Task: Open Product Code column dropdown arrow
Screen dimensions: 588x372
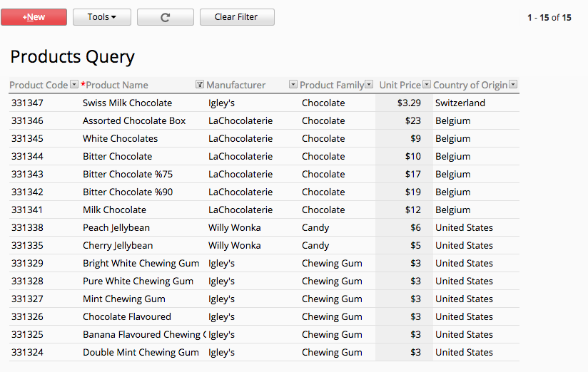Action: point(74,85)
